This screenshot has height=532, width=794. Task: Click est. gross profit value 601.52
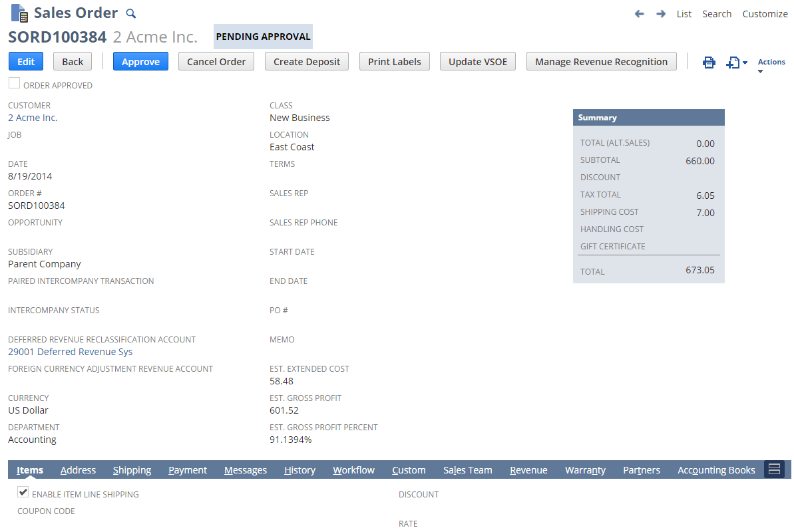(284, 410)
